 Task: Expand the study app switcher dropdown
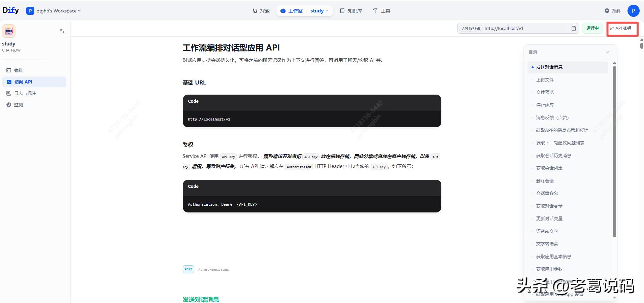(319, 11)
